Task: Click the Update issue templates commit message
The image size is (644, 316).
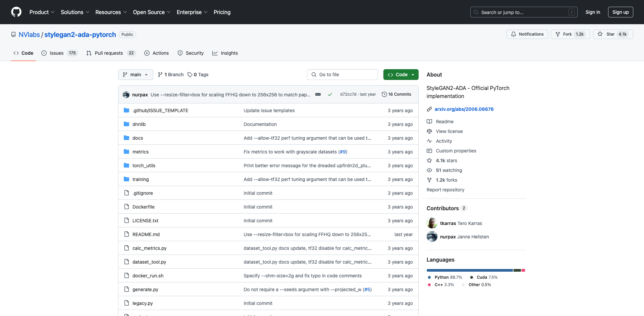Action: tap(269, 110)
